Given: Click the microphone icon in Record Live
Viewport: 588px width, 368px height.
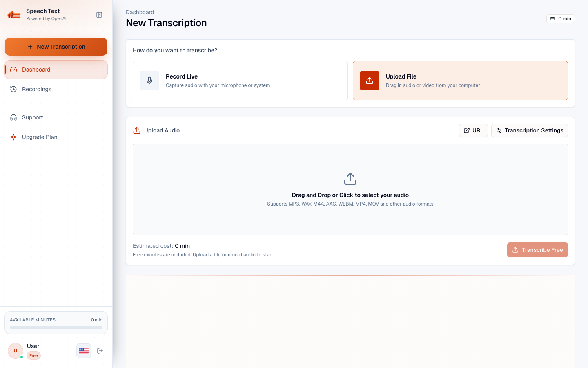Looking at the screenshot, I should pos(149,81).
